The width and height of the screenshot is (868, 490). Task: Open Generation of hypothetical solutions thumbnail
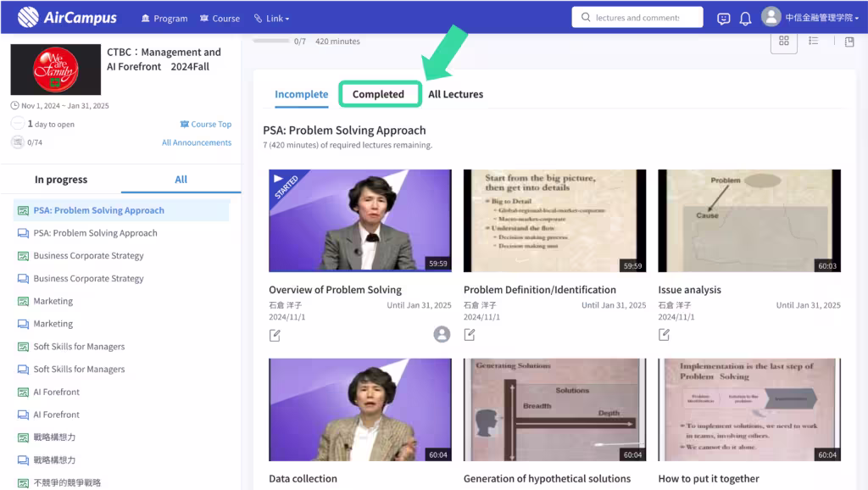pos(554,409)
